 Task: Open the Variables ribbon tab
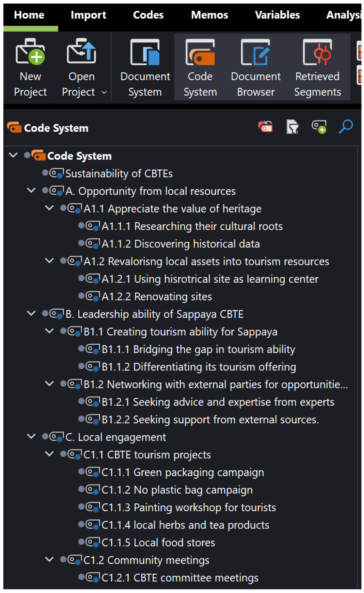pos(277,15)
